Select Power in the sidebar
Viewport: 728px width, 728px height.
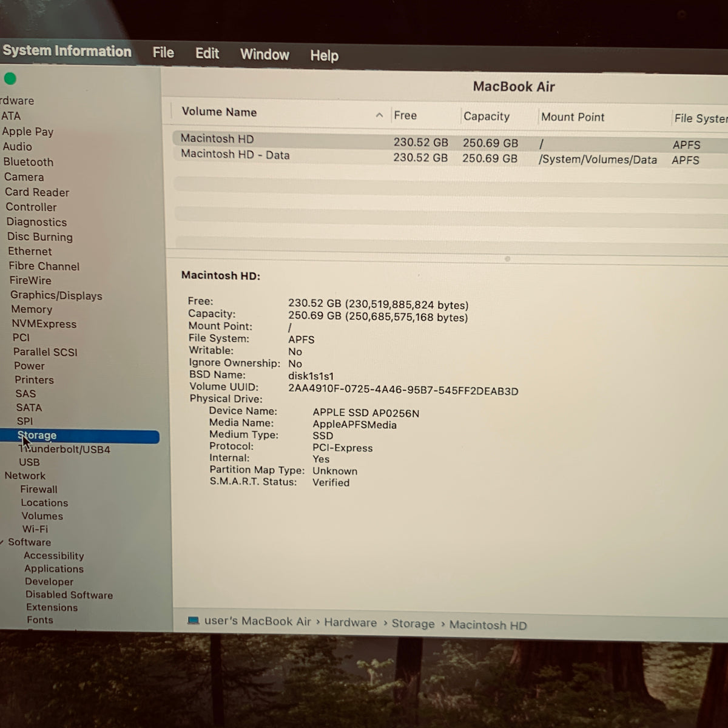coord(29,366)
